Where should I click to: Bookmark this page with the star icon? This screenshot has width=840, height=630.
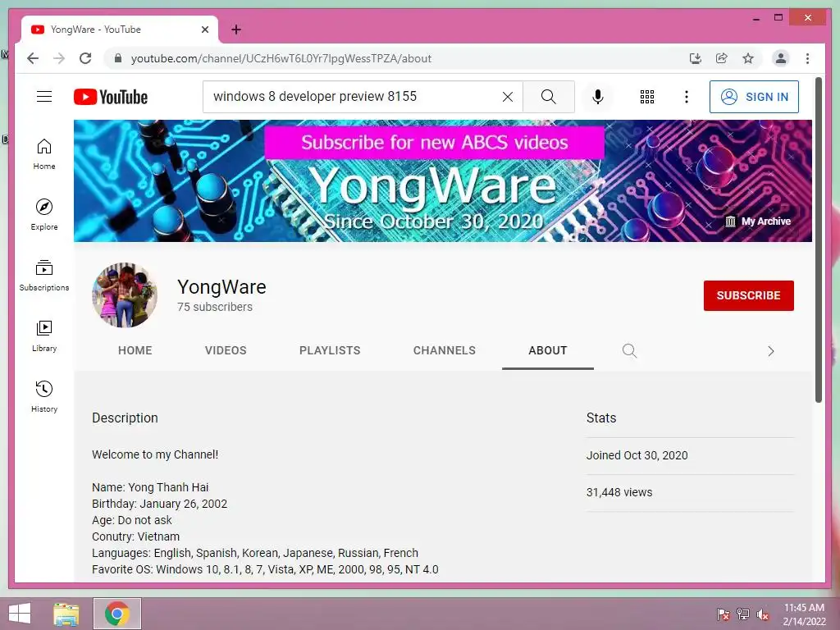748,58
